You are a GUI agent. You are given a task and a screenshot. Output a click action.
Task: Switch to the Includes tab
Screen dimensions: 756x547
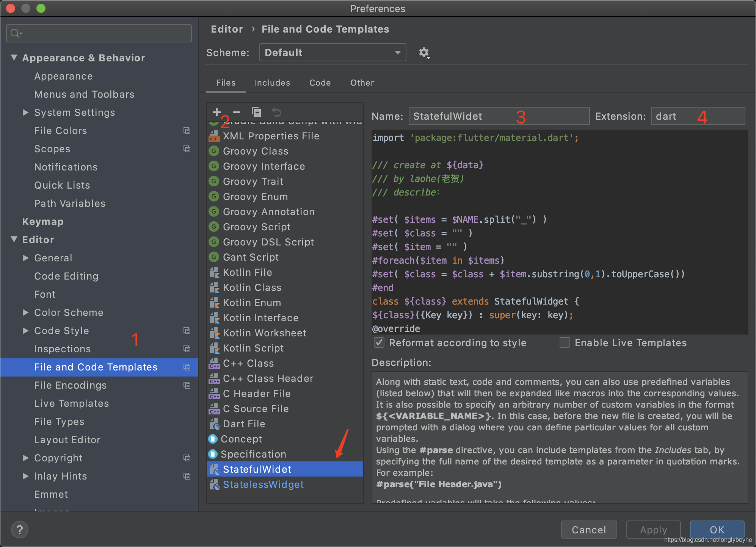(272, 83)
